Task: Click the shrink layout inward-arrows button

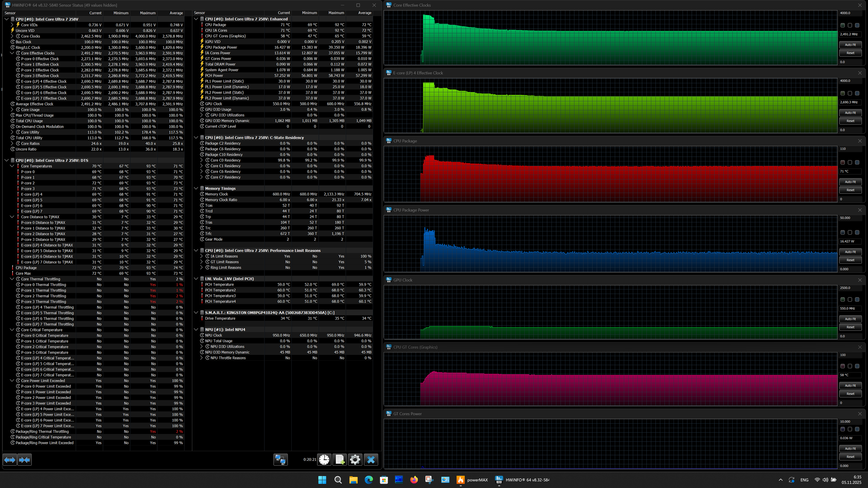Action: [x=25, y=460]
